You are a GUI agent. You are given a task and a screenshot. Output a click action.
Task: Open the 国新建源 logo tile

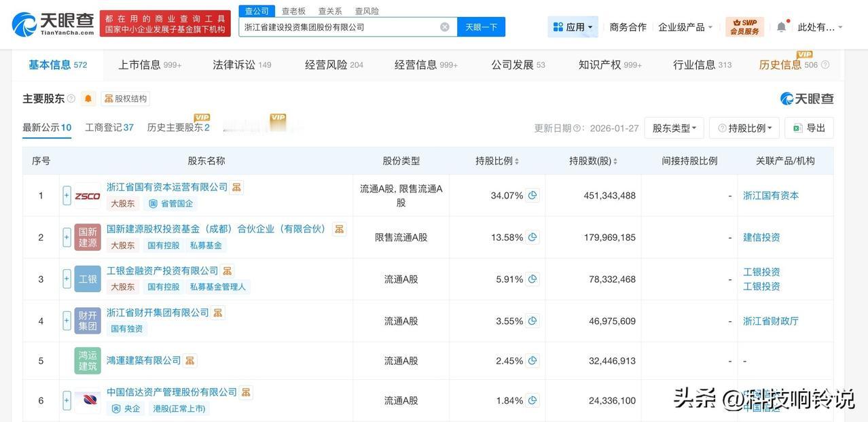(x=88, y=237)
